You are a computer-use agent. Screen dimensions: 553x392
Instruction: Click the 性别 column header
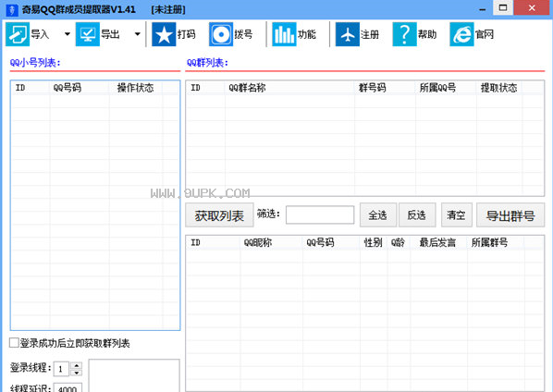[x=374, y=242]
